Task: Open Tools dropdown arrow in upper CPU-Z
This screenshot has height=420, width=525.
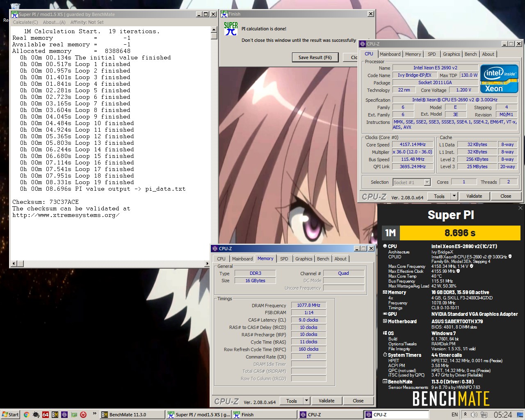Action: [454, 196]
